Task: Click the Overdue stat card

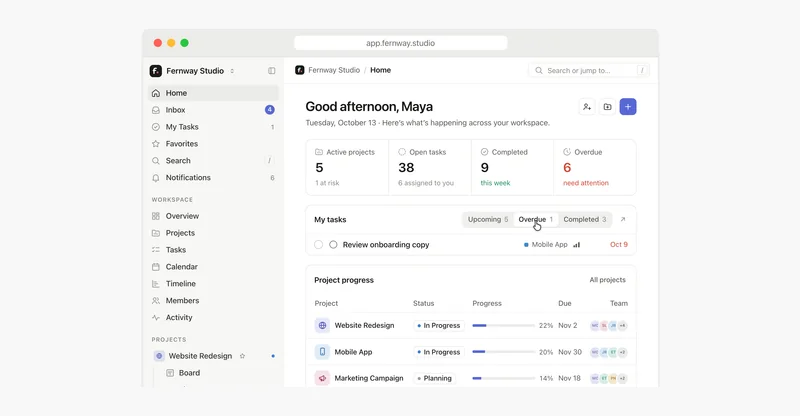Action: tap(595, 167)
